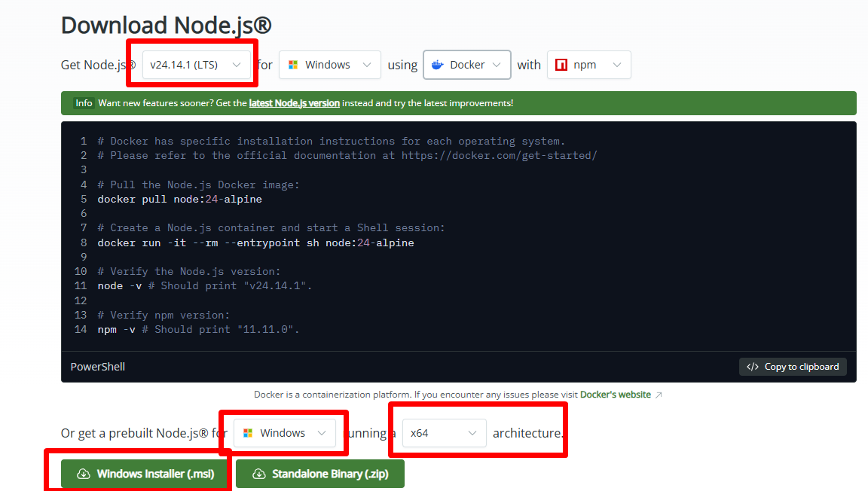Click the download cloud icon on Standalone Binary
Screen dimensions: 868x491
259,474
